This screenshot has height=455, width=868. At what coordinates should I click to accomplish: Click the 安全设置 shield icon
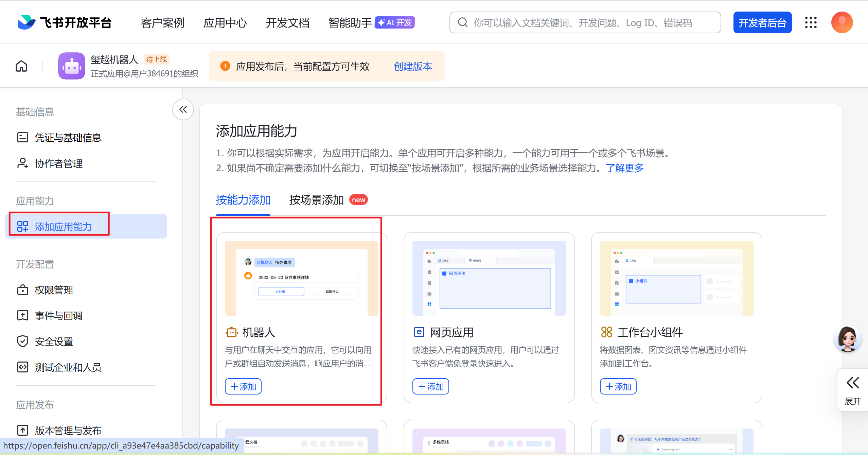[x=23, y=341]
